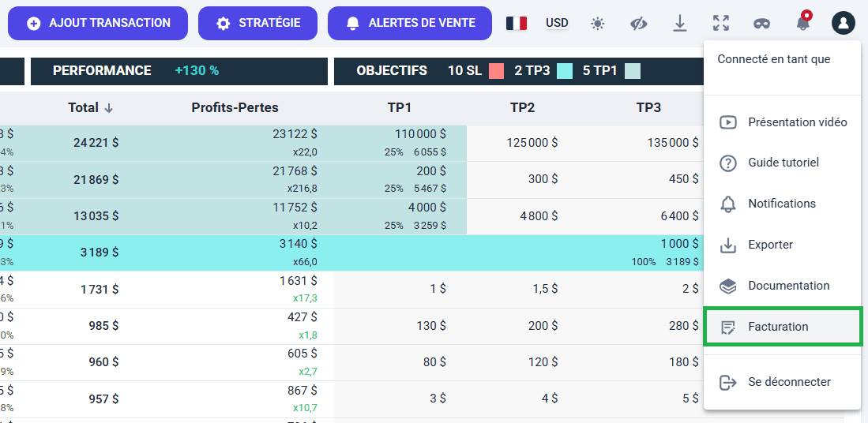Click the AJOUT TRANSACTION button
This screenshot has height=423, width=868.
pyautogui.click(x=98, y=23)
